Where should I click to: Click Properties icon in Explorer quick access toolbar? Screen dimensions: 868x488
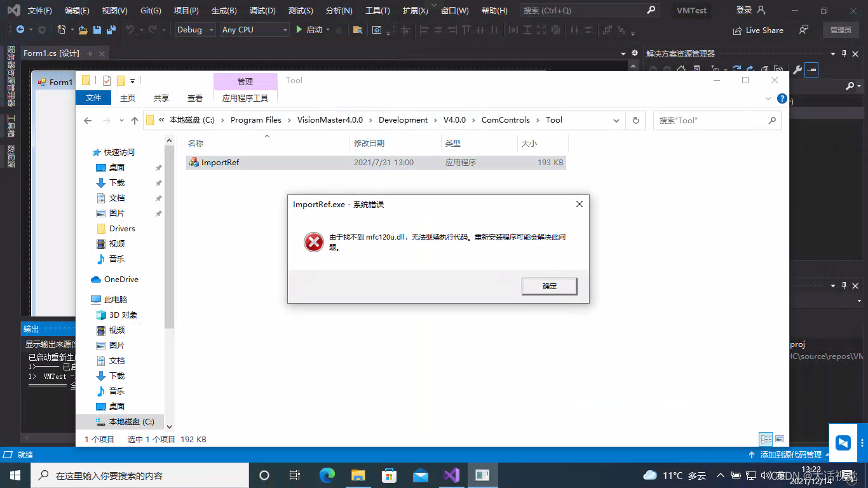pyautogui.click(x=107, y=81)
